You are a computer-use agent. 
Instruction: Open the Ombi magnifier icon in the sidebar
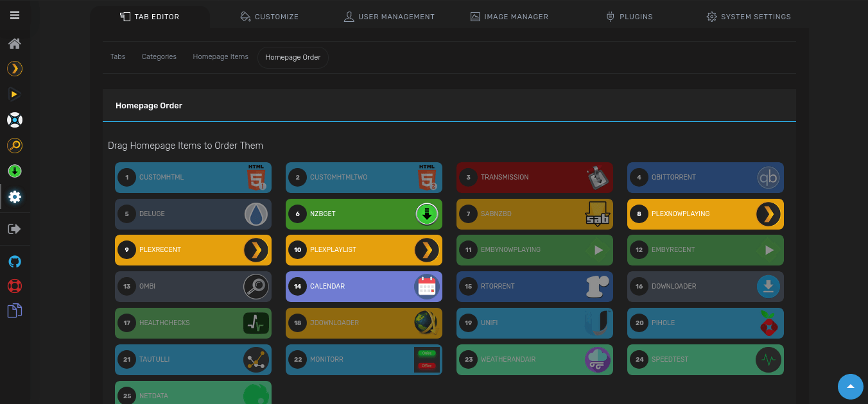tap(15, 146)
